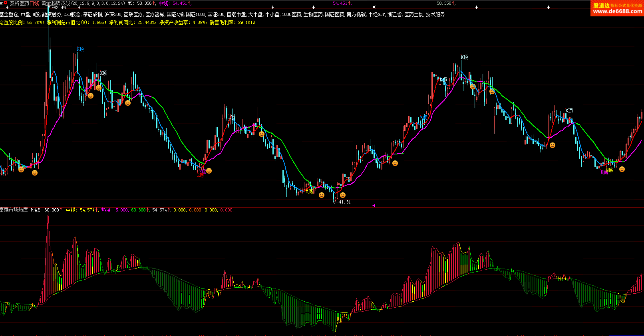Click the 41.31 low price label
This screenshot has width=644, height=336.
click(345, 202)
